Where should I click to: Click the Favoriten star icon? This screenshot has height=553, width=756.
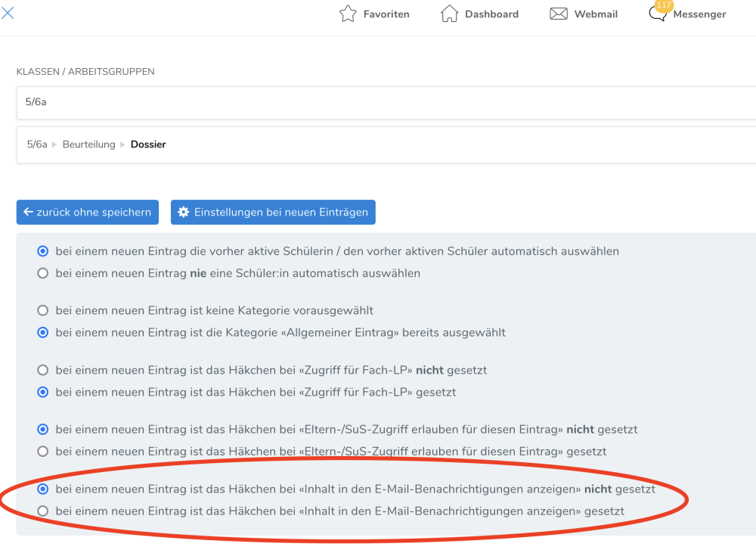[348, 14]
